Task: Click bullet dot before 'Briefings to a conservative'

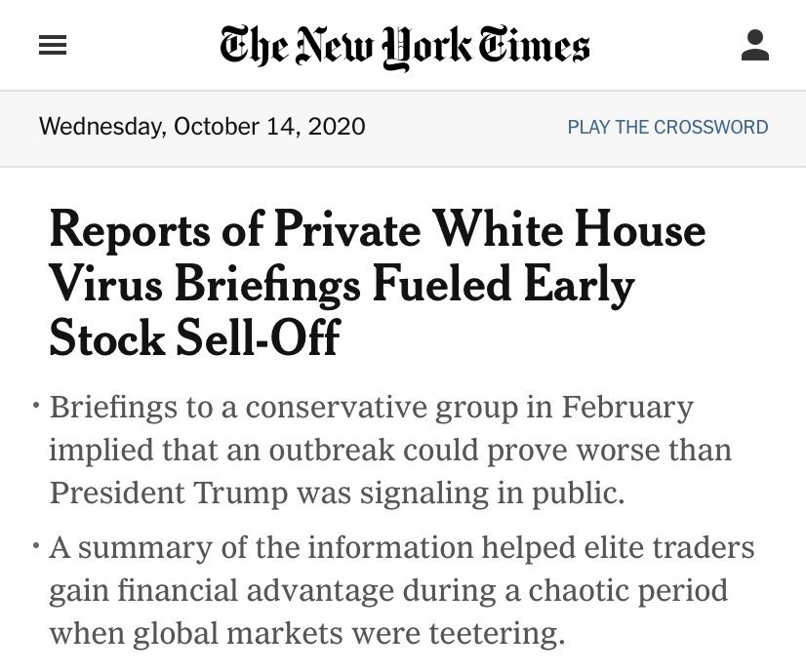Action: point(36,406)
